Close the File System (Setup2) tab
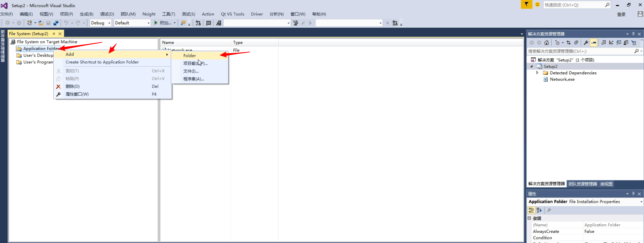 pyautogui.click(x=60, y=34)
